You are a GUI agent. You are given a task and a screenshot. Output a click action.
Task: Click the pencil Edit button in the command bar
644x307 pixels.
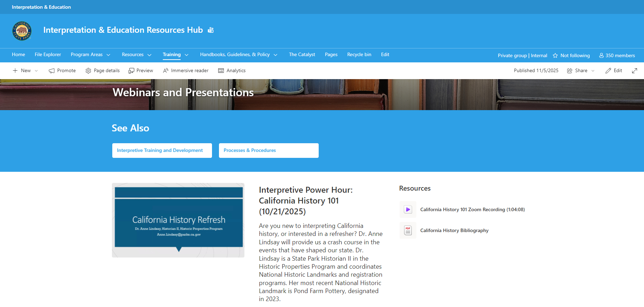pos(614,71)
